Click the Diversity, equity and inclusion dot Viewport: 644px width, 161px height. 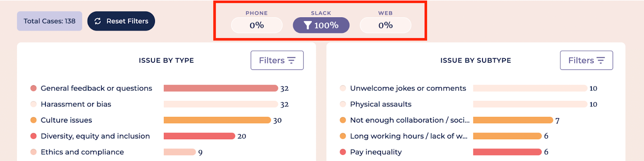(x=34, y=136)
